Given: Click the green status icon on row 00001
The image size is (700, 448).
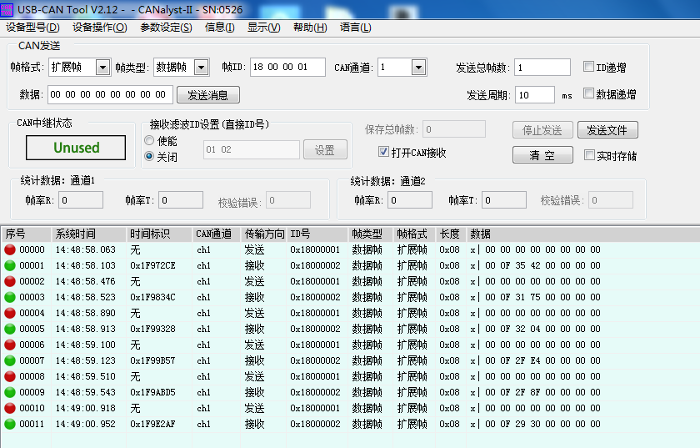Looking at the screenshot, I should point(10,266).
